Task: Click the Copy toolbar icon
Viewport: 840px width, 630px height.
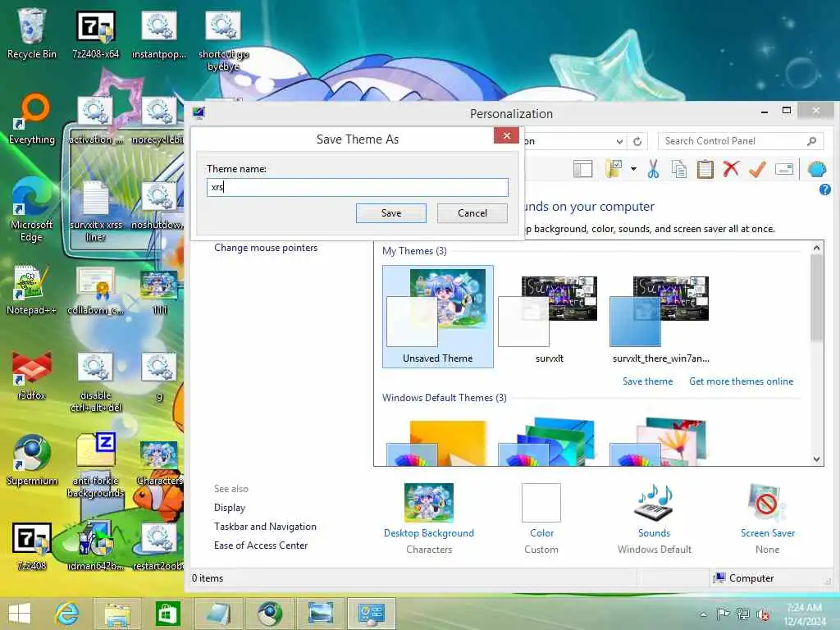Action: point(679,169)
